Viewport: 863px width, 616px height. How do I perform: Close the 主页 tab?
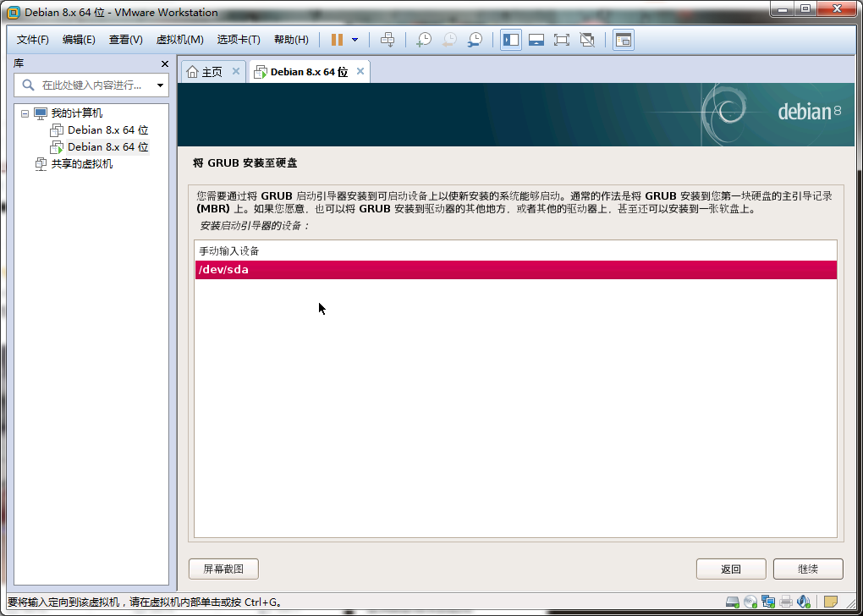[235, 71]
